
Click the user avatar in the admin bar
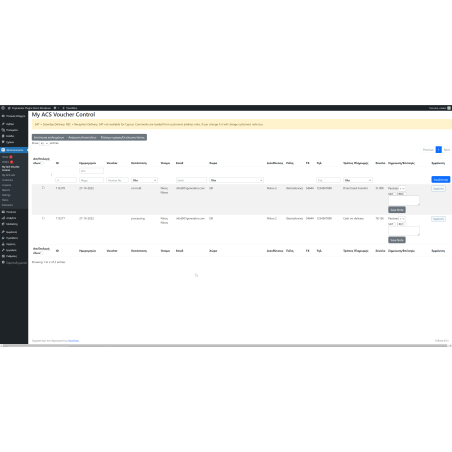click(x=449, y=108)
